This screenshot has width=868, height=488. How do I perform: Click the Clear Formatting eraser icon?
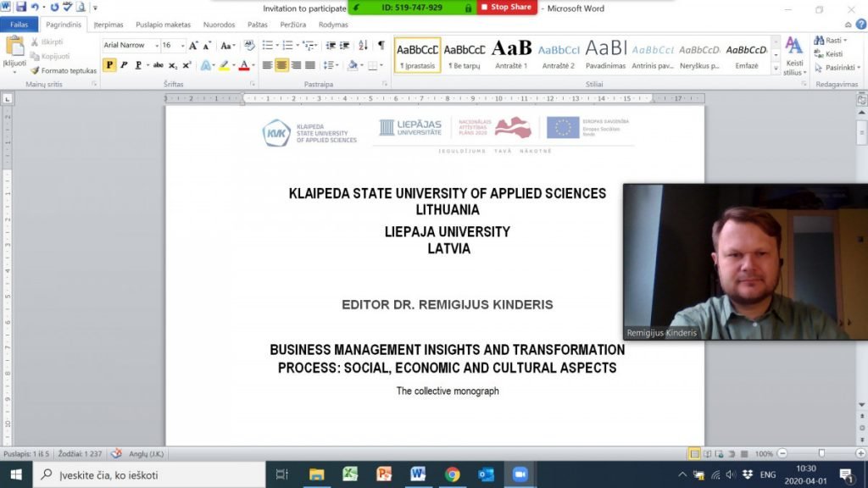[x=249, y=46]
